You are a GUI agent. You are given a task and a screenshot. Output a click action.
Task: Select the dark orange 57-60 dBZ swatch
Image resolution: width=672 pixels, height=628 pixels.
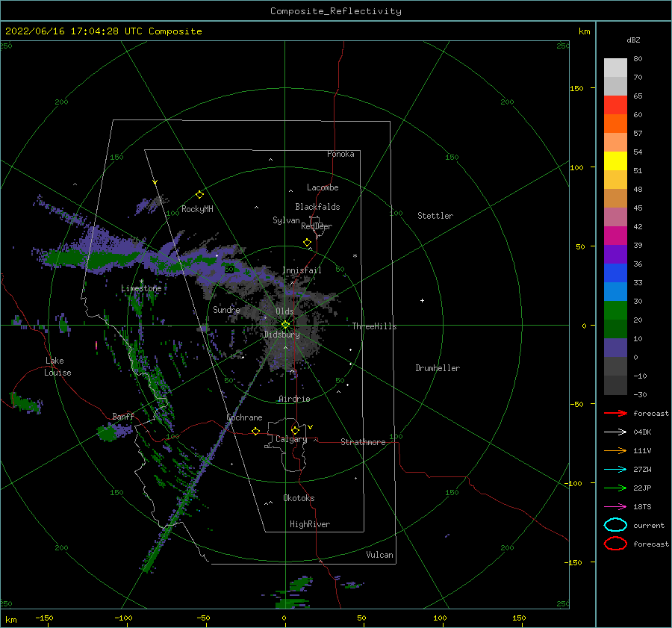[x=615, y=124]
